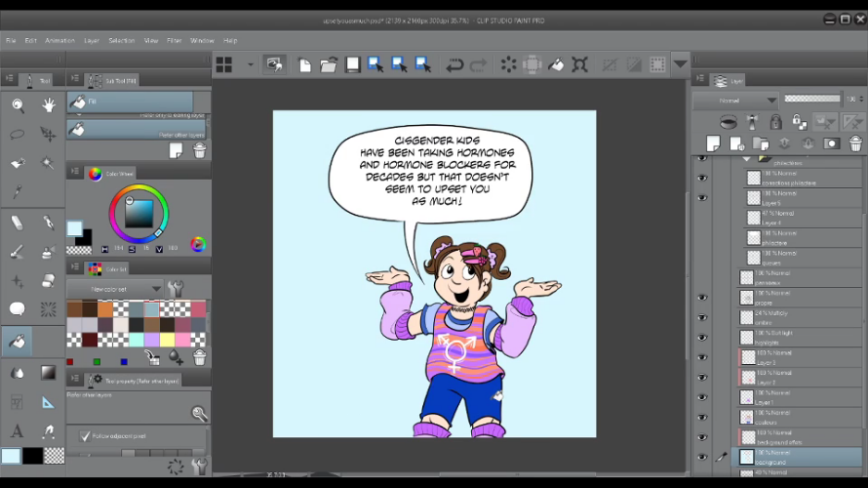Image resolution: width=868 pixels, height=488 pixels.
Task: Click the Fill bucket icon in command bar
Action: (556, 64)
